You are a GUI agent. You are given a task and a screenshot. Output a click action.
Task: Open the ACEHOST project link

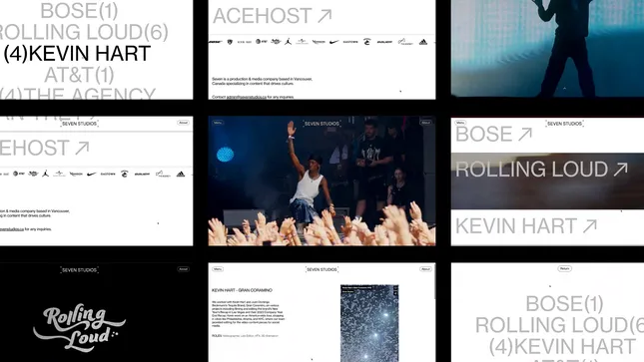(x=273, y=16)
